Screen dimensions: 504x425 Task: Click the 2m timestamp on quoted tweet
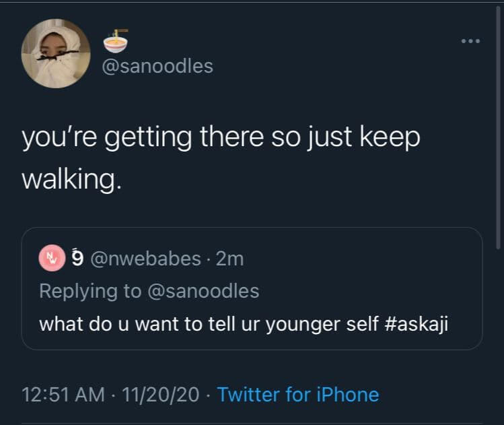coord(231,259)
